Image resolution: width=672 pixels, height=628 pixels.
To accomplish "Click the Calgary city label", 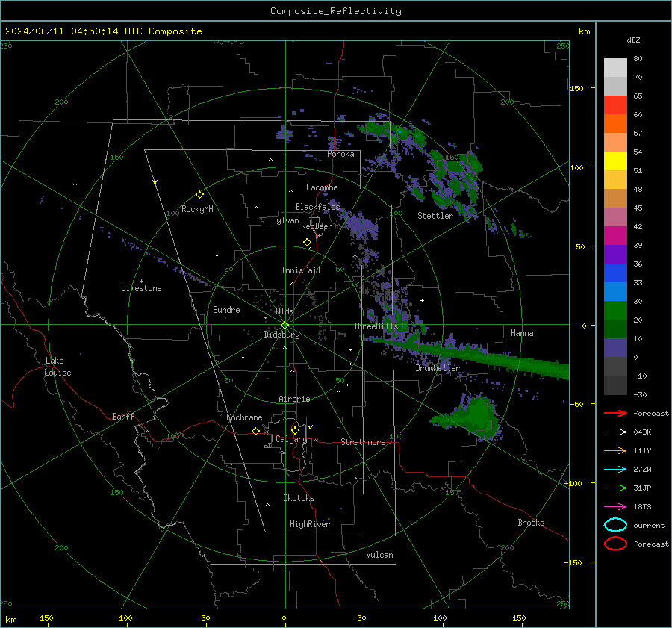I will [x=291, y=439].
